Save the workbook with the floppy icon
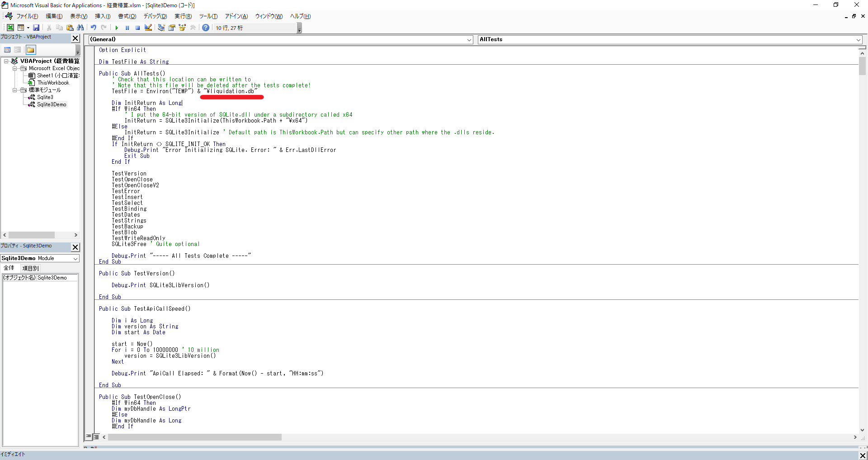 [x=36, y=28]
